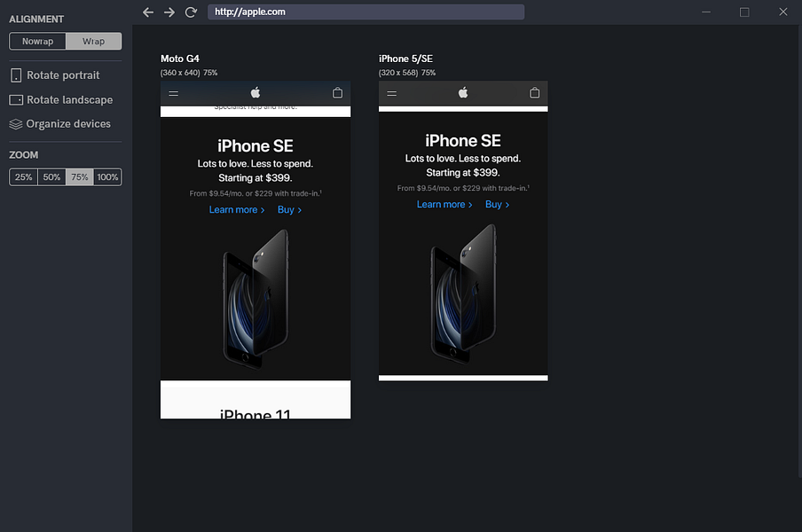Image resolution: width=802 pixels, height=532 pixels.
Task: Maximize the application window
Action: (x=744, y=12)
